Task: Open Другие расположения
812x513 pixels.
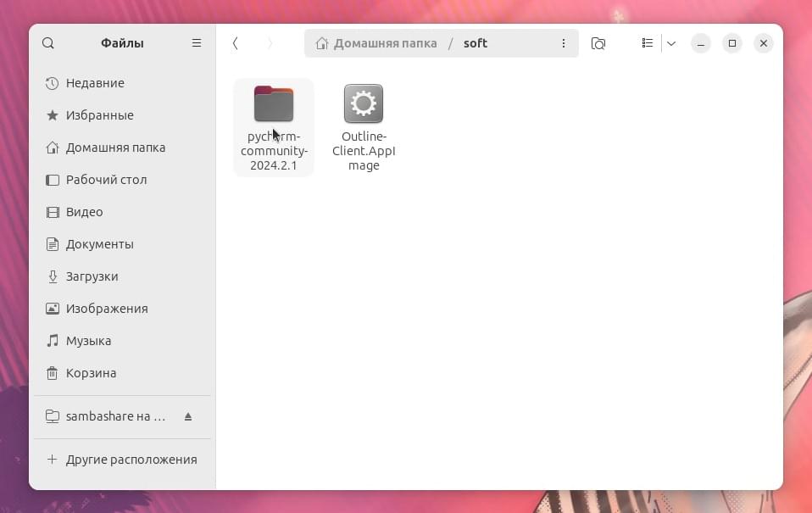Action: [122, 460]
